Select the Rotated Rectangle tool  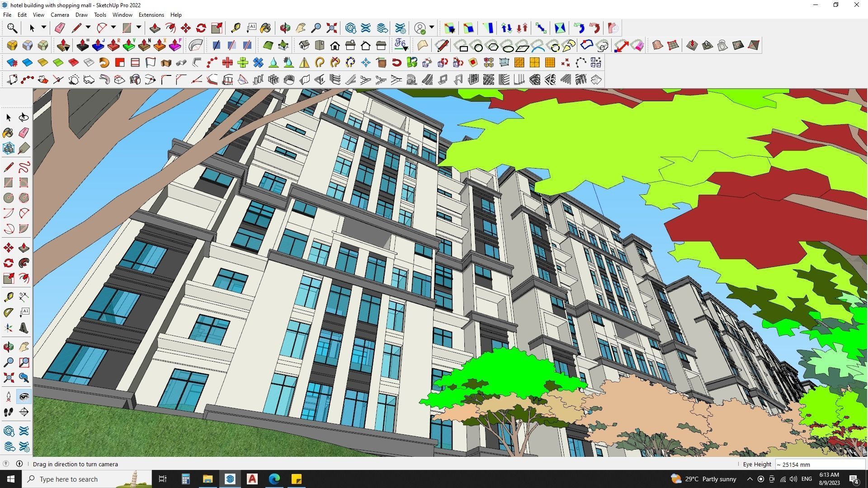tap(24, 183)
